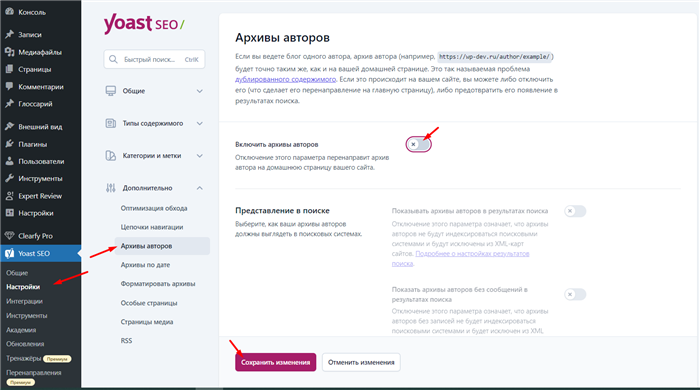Select Архивы авторов menu item
The width and height of the screenshot is (700, 390).
pos(162,246)
